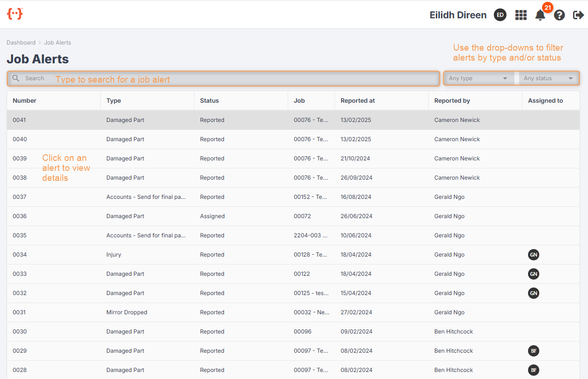Open the Any type dropdown

point(478,78)
